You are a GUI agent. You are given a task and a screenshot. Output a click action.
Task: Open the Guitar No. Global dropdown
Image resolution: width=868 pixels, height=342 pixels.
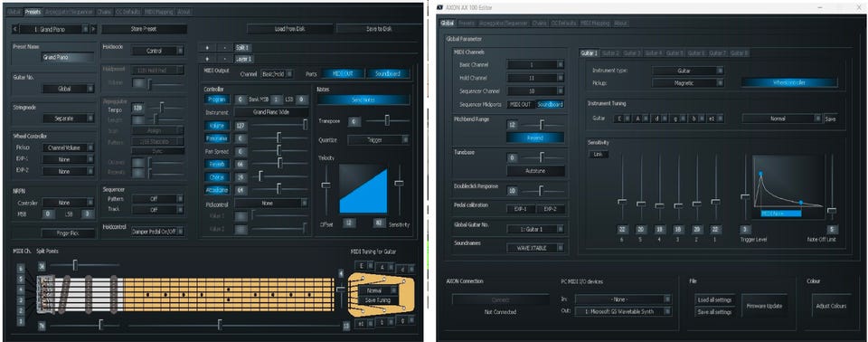[69, 89]
